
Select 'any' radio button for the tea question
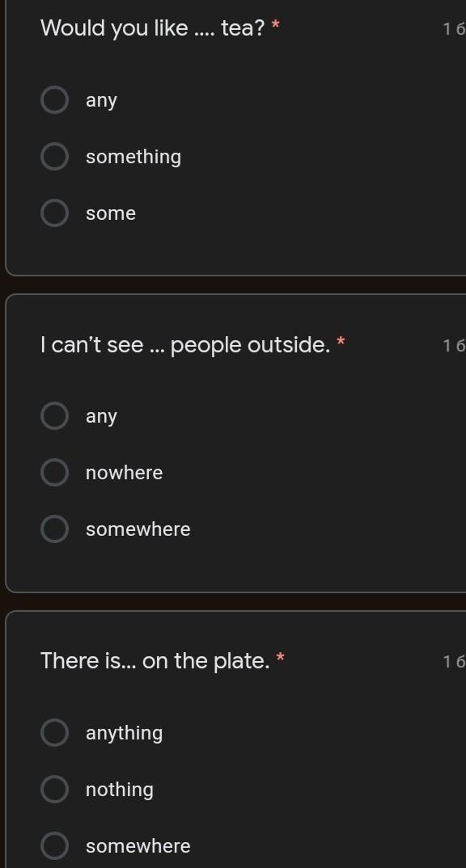coord(55,100)
